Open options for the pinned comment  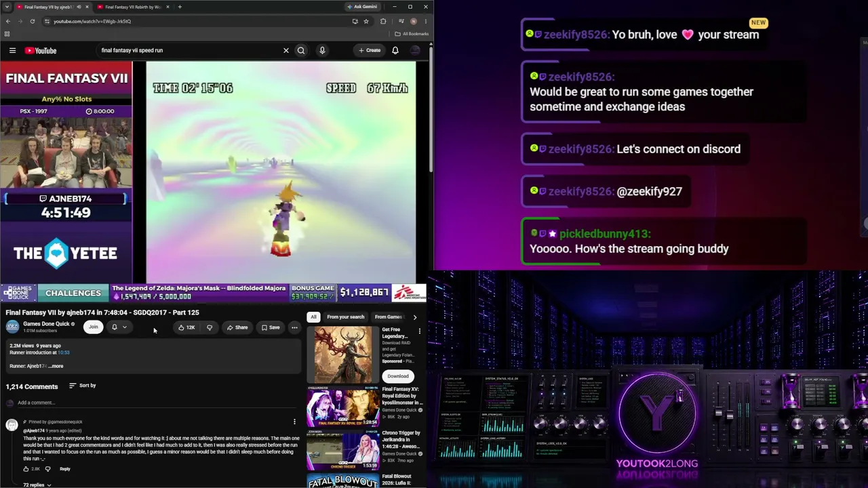294,422
